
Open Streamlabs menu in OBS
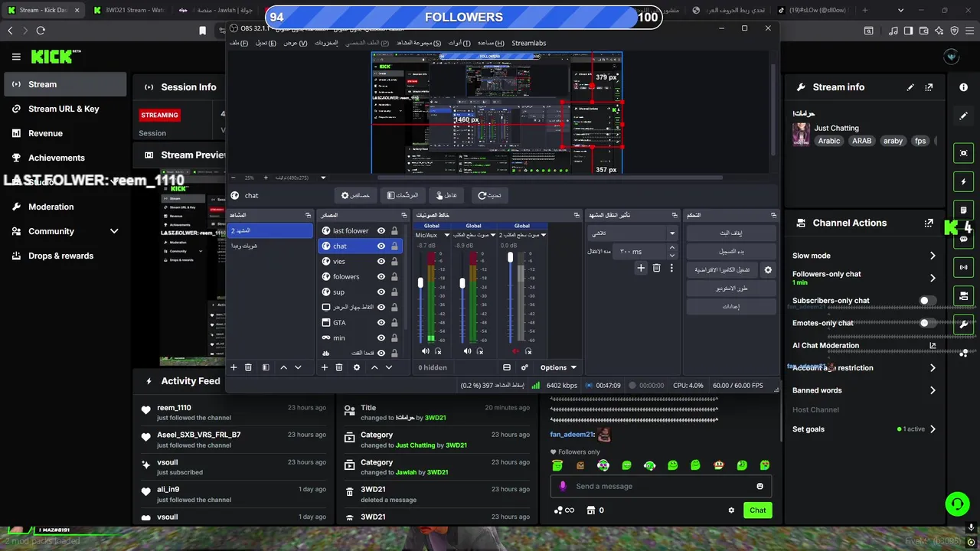[x=529, y=43]
